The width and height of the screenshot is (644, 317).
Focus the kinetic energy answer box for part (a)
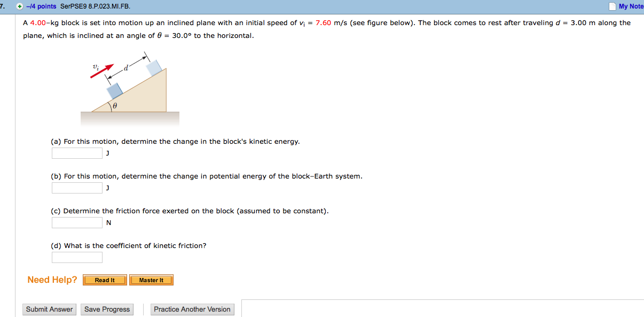(77, 153)
